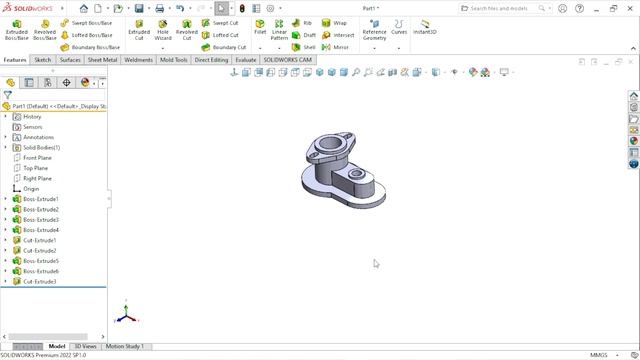Click the Rebuild traffic light icon
This screenshot has width=640, height=360.
pos(242,8)
